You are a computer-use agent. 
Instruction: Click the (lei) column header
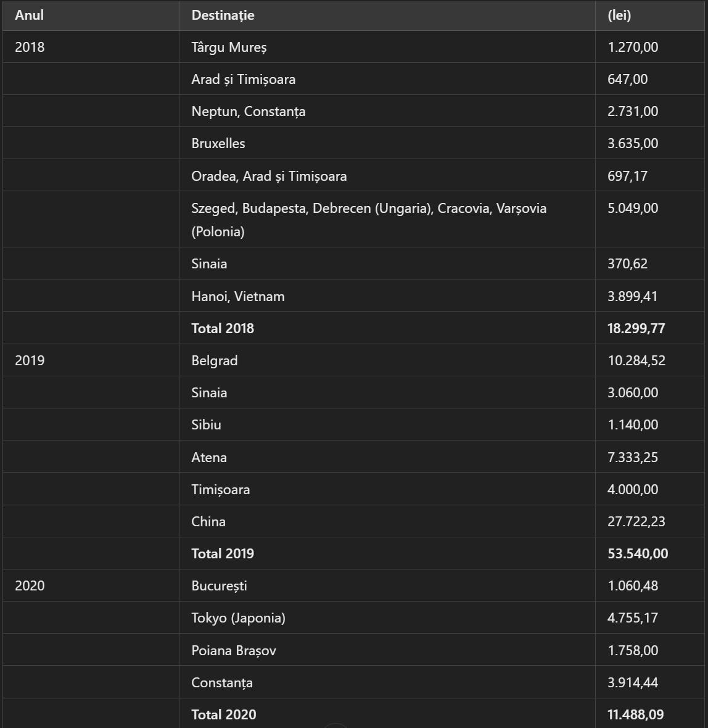click(x=619, y=15)
